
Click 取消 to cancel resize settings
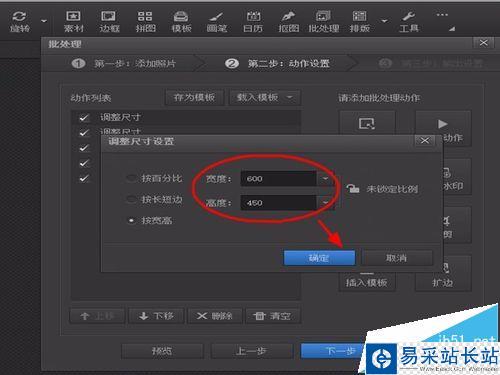pos(397,258)
